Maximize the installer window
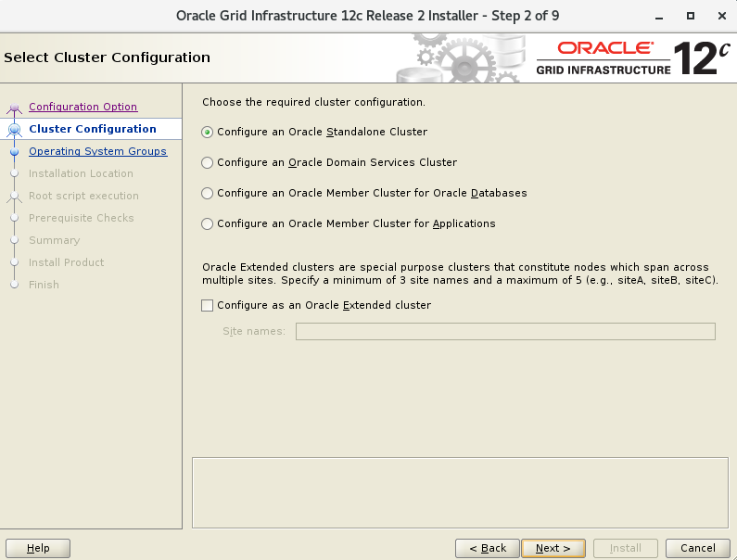 691,16
